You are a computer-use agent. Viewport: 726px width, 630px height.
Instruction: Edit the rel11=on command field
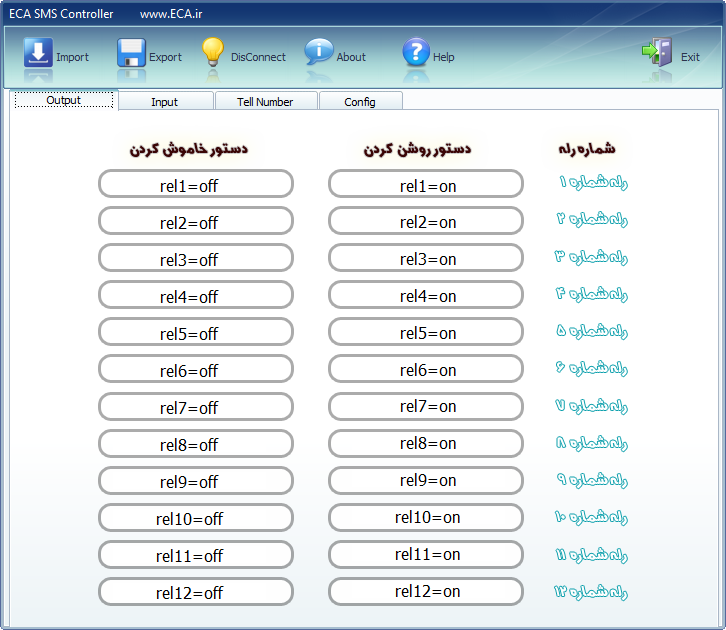coord(426,555)
